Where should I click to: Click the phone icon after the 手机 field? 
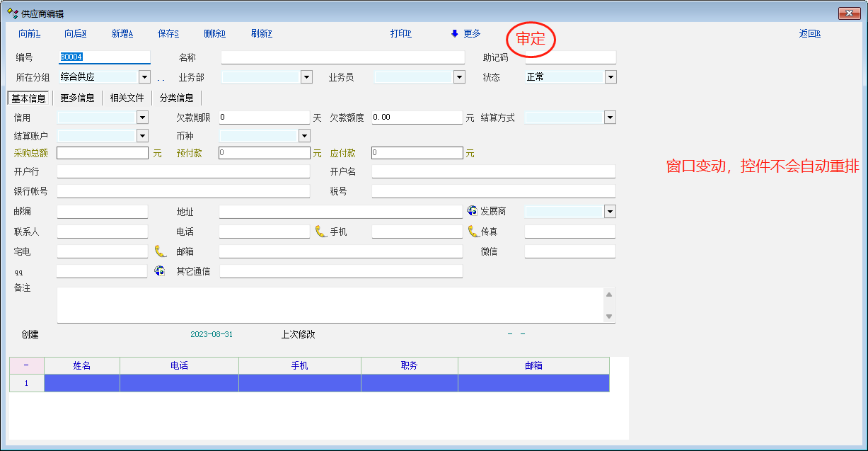click(473, 232)
